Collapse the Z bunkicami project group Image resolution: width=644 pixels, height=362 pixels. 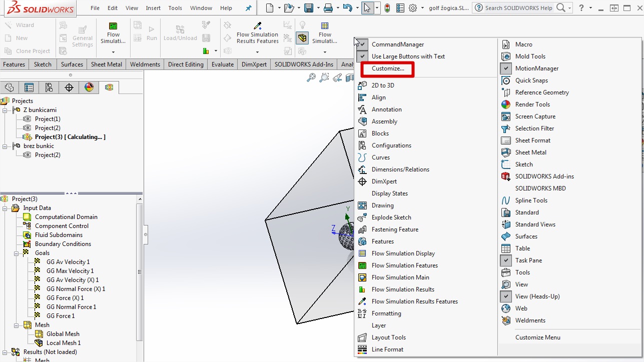(x=5, y=110)
